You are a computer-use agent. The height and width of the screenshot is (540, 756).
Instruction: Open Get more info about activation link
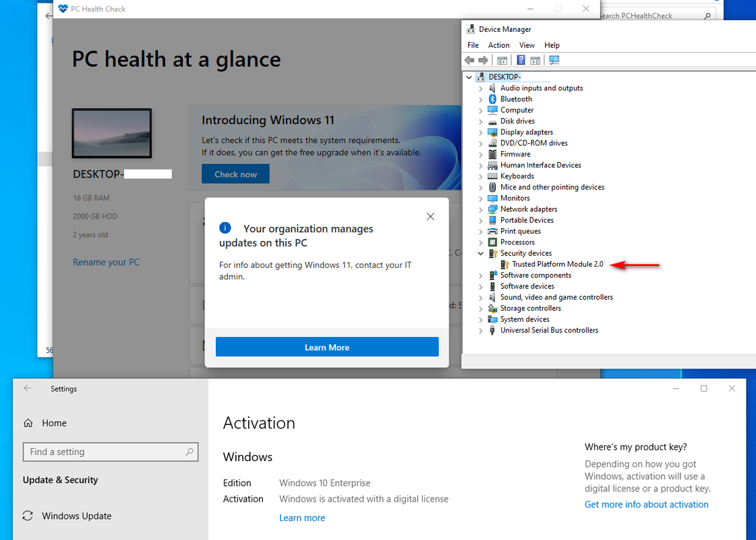[647, 504]
